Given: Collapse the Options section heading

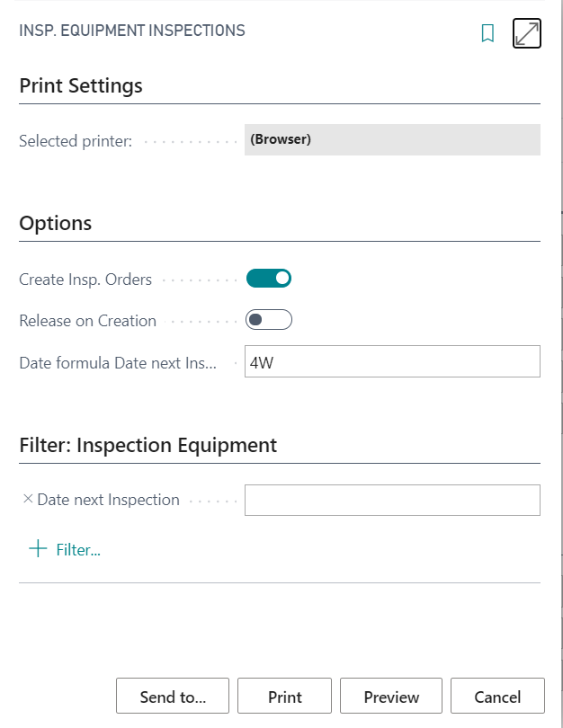Looking at the screenshot, I should (x=55, y=223).
